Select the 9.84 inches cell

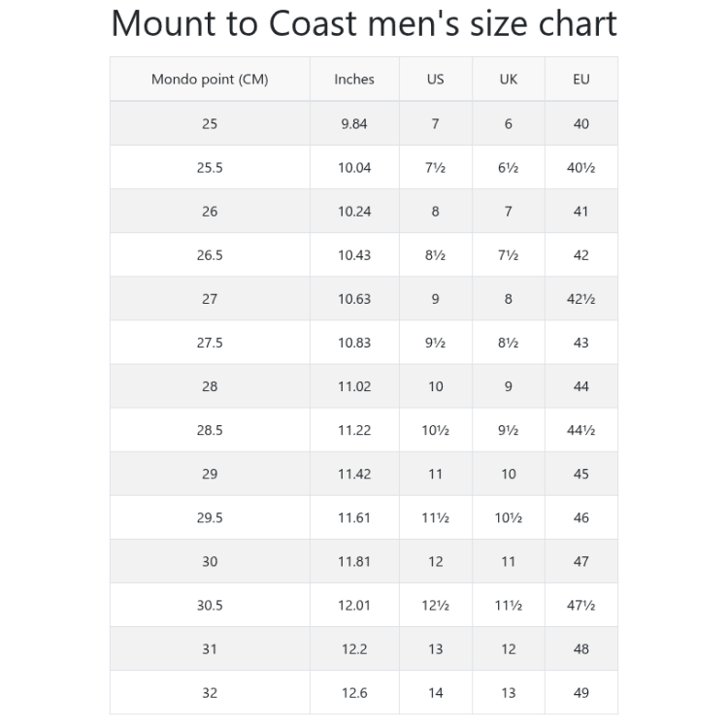[x=354, y=123]
